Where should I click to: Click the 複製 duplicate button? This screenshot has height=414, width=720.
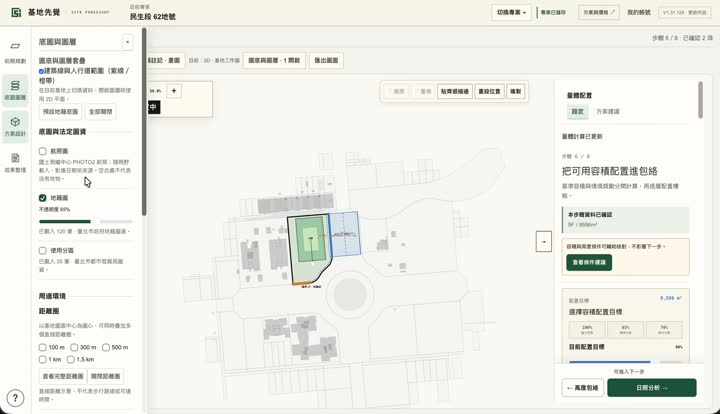coord(516,91)
